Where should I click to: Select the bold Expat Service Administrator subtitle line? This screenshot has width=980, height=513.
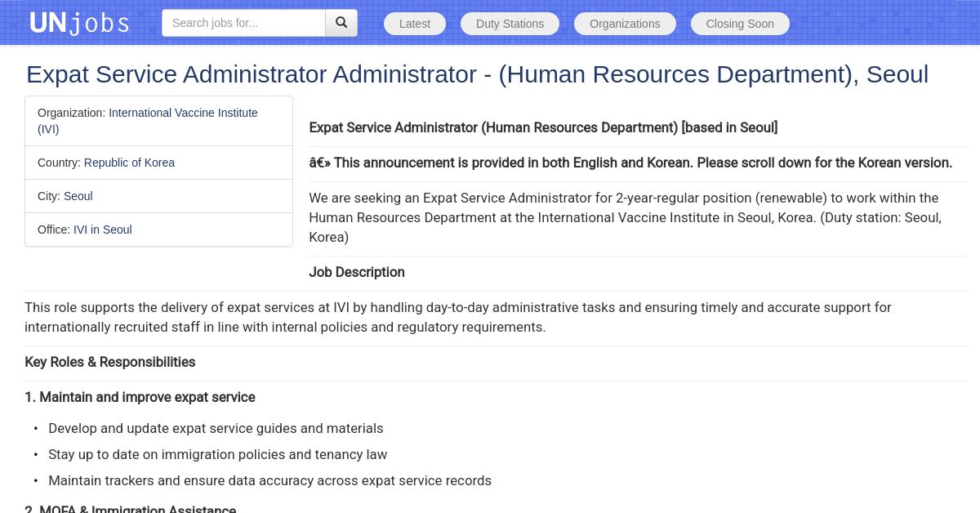pyautogui.click(x=543, y=127)
